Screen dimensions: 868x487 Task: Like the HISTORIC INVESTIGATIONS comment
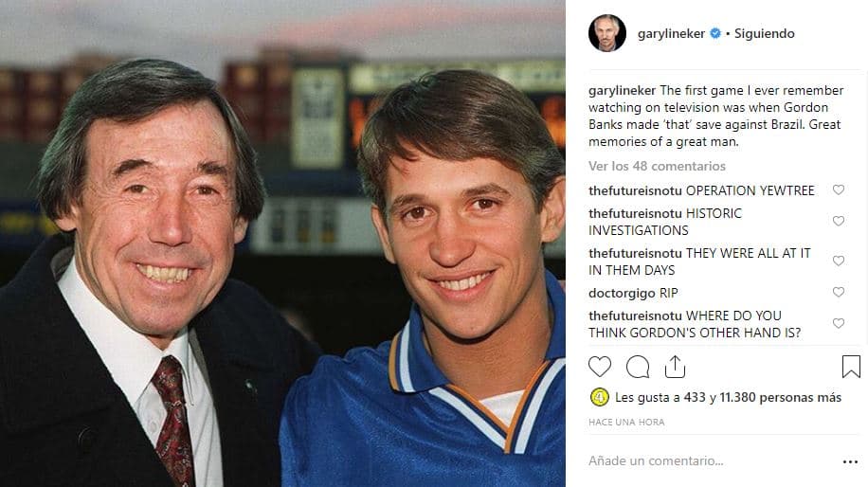838,221
